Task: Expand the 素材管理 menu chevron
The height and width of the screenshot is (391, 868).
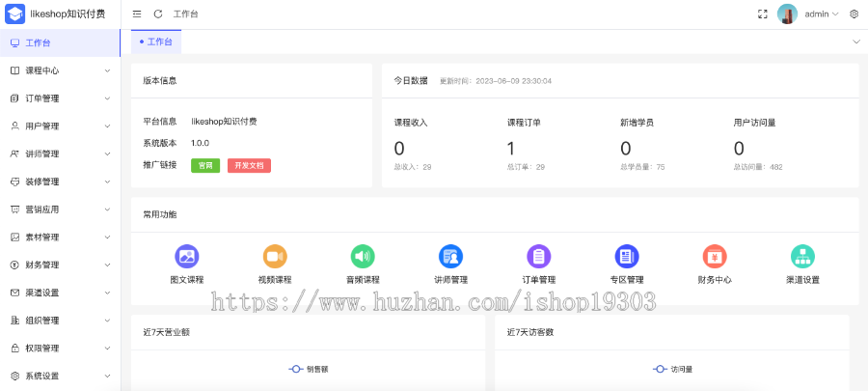Action: click(107, 237)
